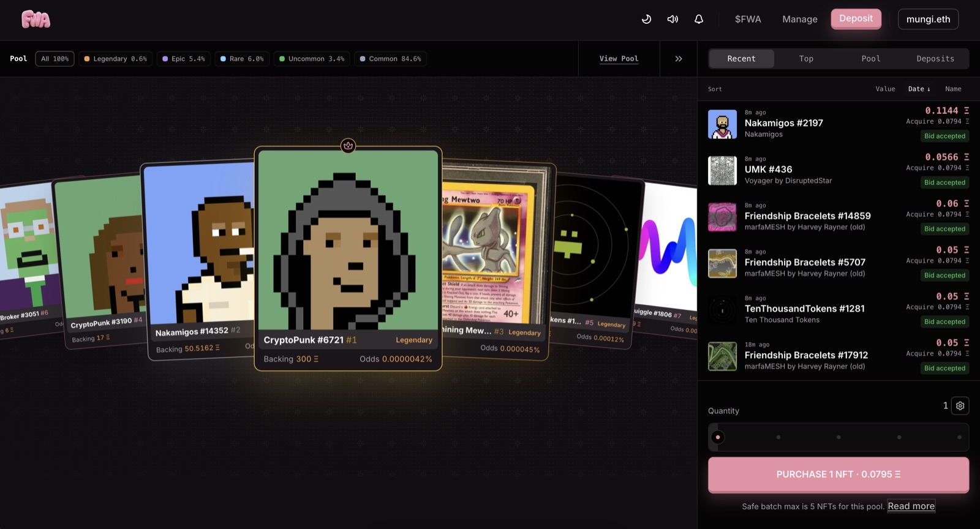Open quantity settings gear icon
The height and width of the screenshot is (529, 980).
coord(960,406)
